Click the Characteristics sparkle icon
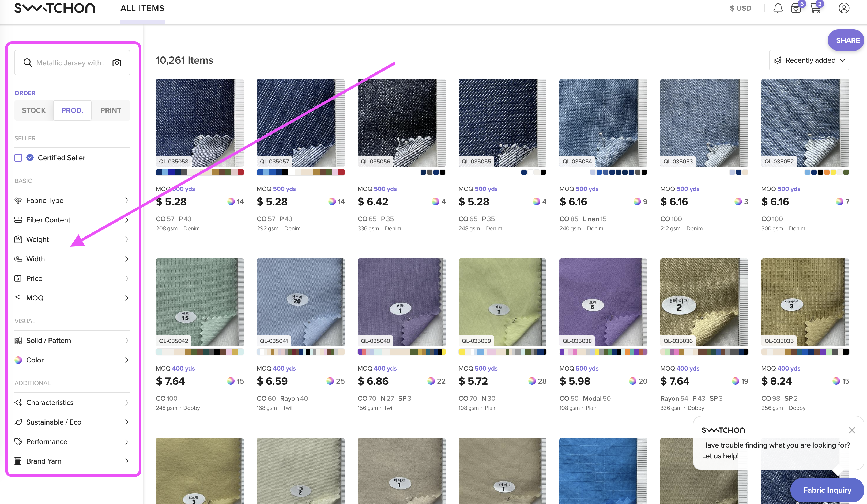867x504 pixels. pyautogui.click(x=18, y=403)
